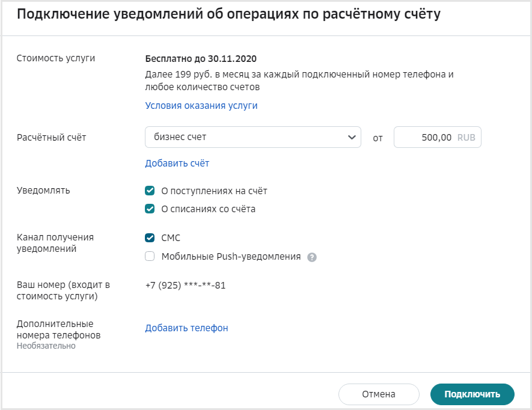The image size is (532, 410).
Task: Open help icon for Push notifications
Action: (x=312, y=257)
